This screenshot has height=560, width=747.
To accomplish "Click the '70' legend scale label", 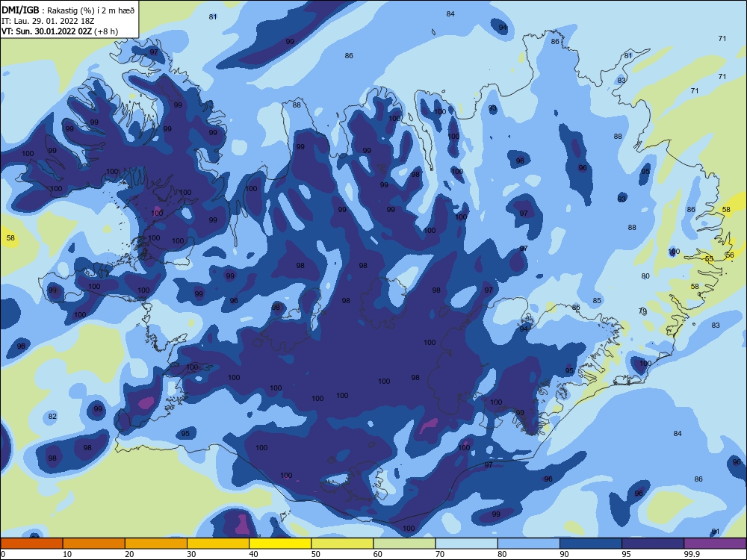I will click(440, 554).
